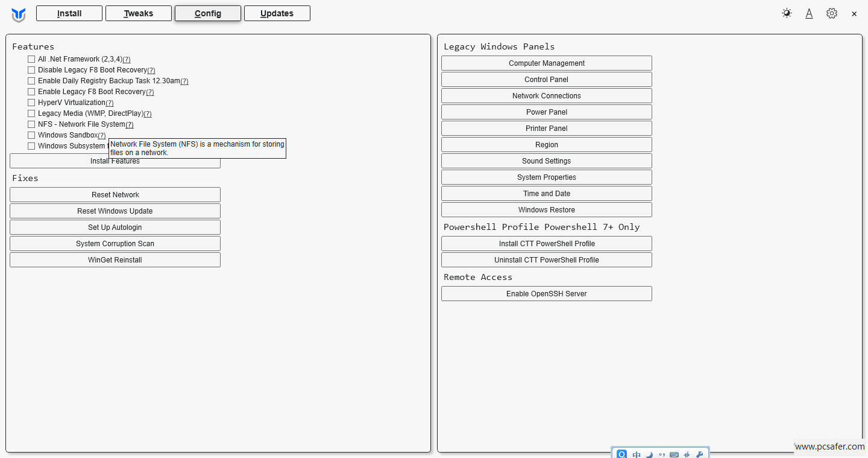Check Enable Daily Registry Backup Task option

tap(31, 81)
